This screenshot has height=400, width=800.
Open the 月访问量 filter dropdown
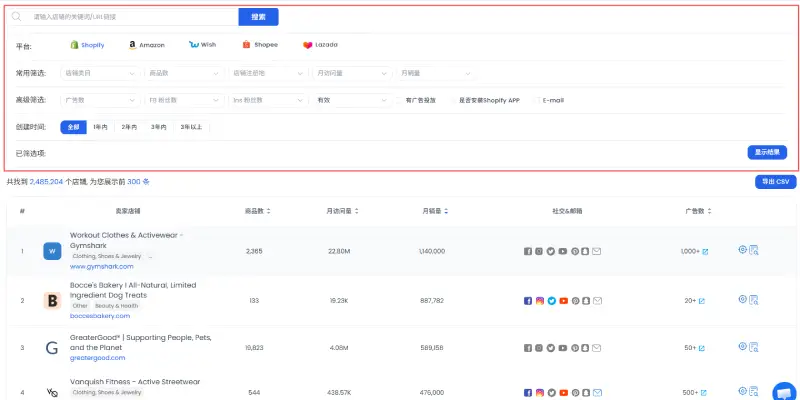click(x=352, y=73)
